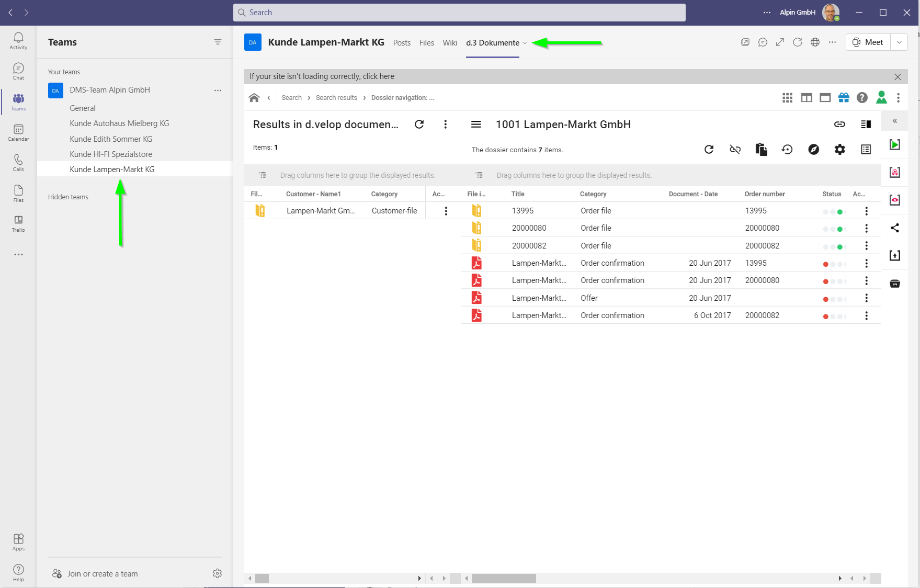Open the green user profile icon
Image resolution: width=920 pixels, height=588 pixels.
click(881, 97)
